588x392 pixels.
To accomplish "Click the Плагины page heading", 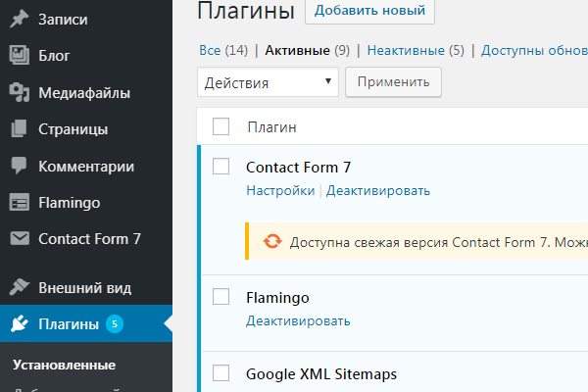I will (246, 11).
